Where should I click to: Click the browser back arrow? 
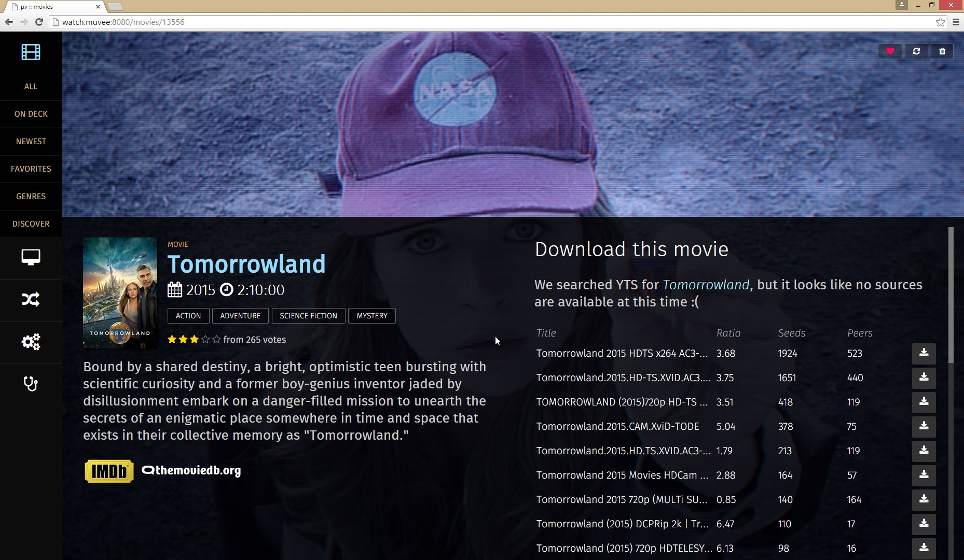(x=9, y=22)
